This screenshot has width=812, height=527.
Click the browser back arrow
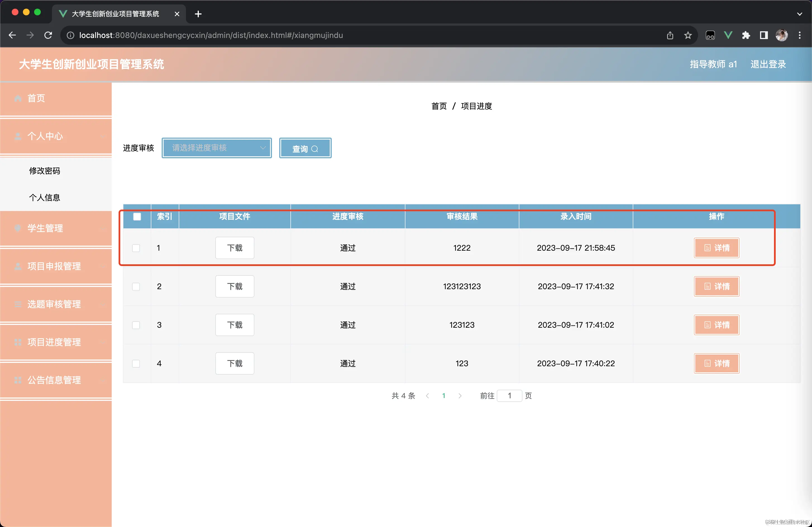(12, 35)
